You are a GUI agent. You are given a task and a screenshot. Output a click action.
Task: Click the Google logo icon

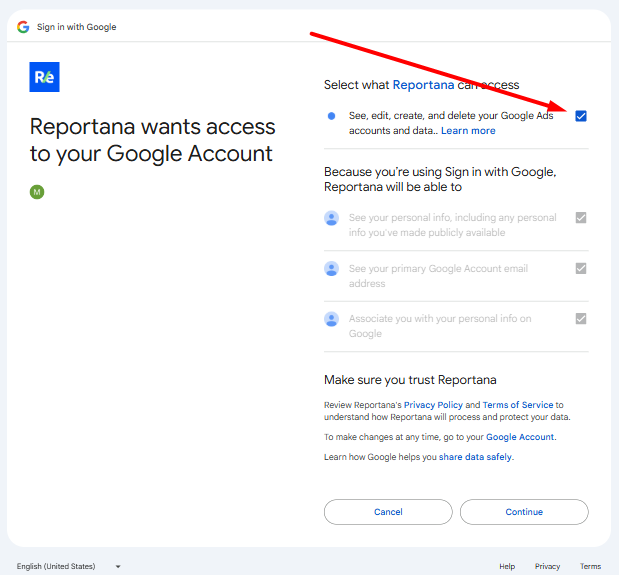point(23,27)
